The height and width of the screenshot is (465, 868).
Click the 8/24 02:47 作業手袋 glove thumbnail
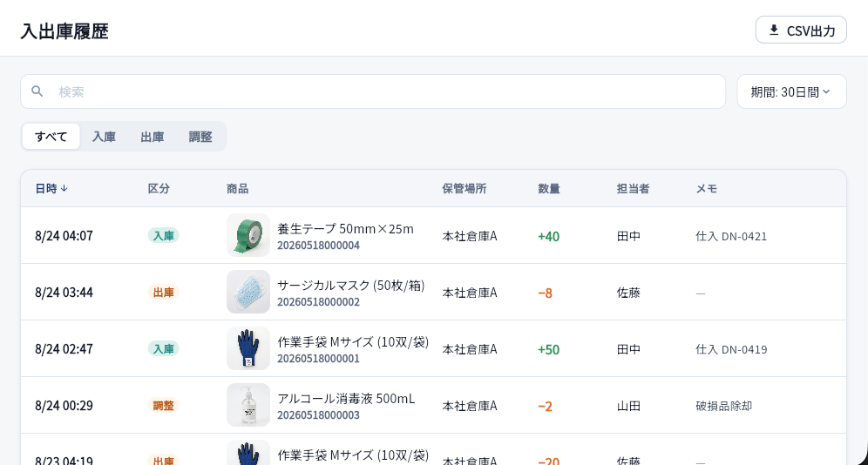tap(248, 348)
